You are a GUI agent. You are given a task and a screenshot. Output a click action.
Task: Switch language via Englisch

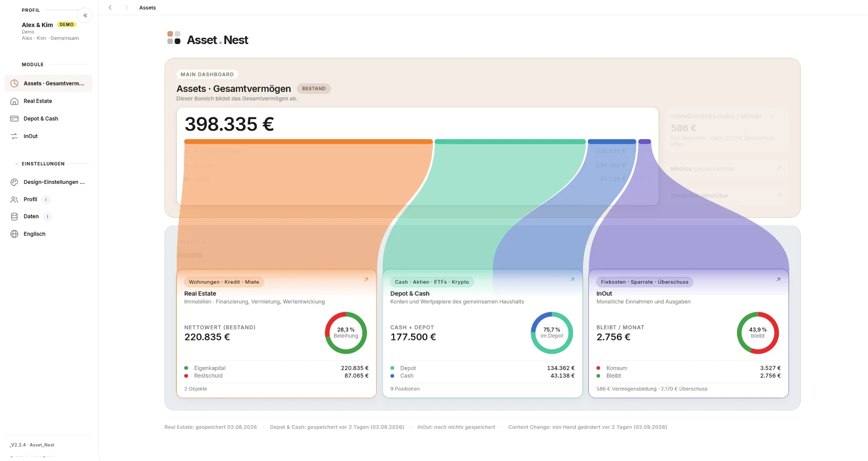click(48, 234)
